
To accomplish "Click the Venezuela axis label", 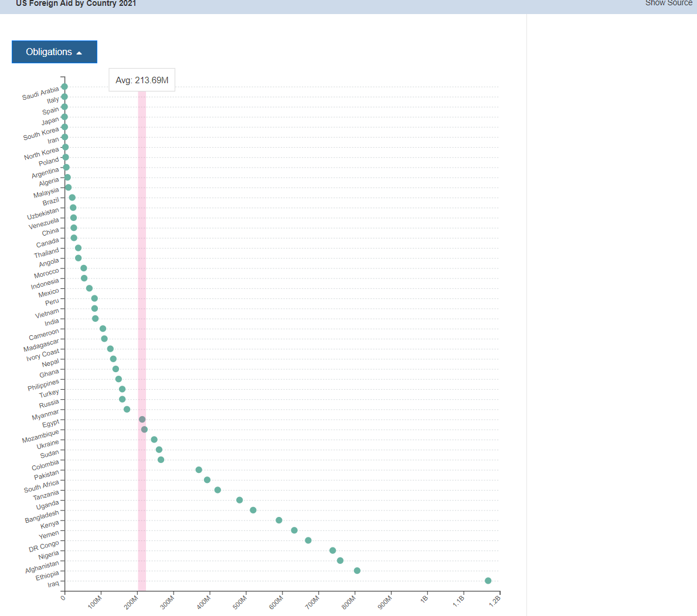I will coord(44,223).
